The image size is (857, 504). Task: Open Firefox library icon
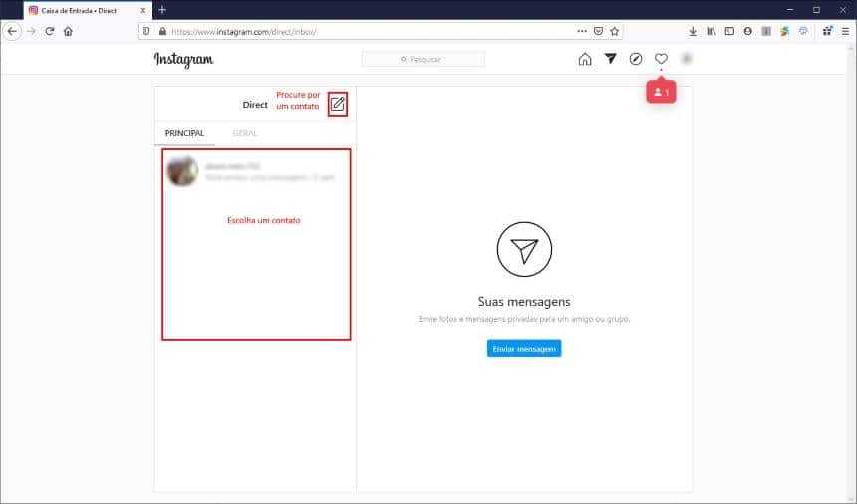pos(712,31)
